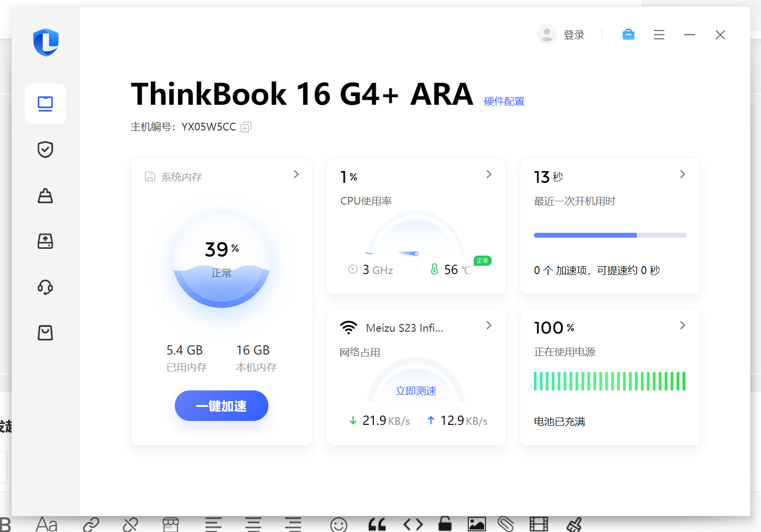
Task: Insert video film icon in background editor
Action: [539, 524]
